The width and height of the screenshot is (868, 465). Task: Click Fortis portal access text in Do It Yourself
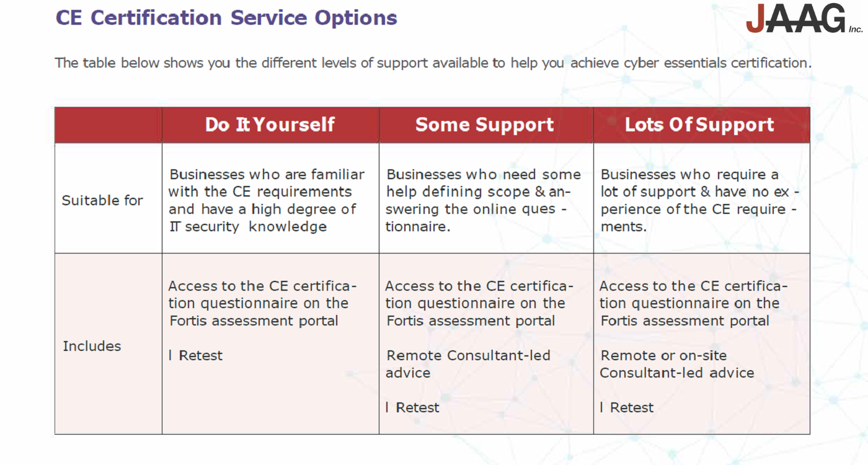[x=259, y=303]
